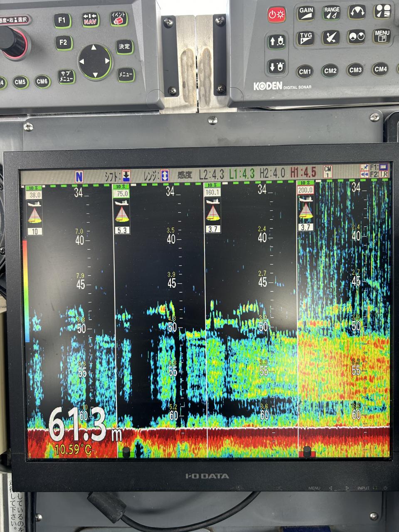The width and height of the screenshot is (399, 532).
Task: Click the TVG button
Action: click(x=305, y=39)
